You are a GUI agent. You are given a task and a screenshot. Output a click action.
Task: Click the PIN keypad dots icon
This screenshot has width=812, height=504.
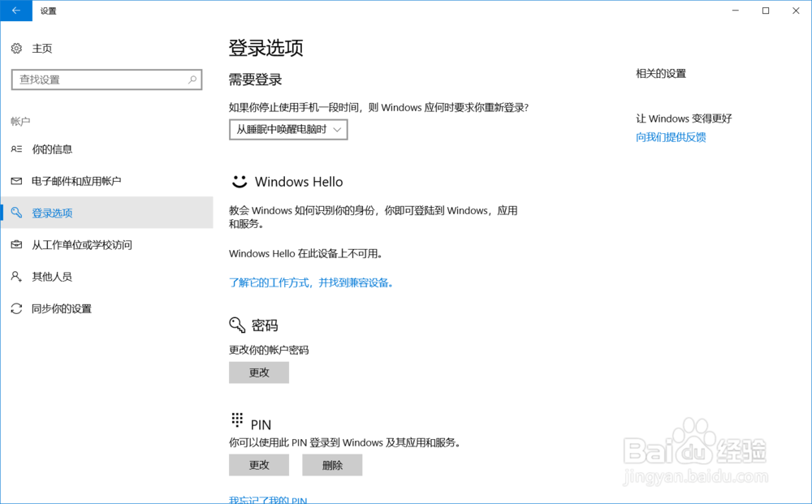tap(237, 420)
